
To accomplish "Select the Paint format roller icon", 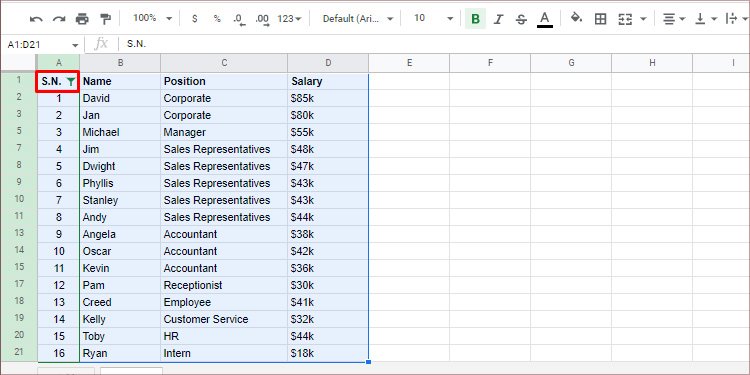I will [x=105, y=19].
